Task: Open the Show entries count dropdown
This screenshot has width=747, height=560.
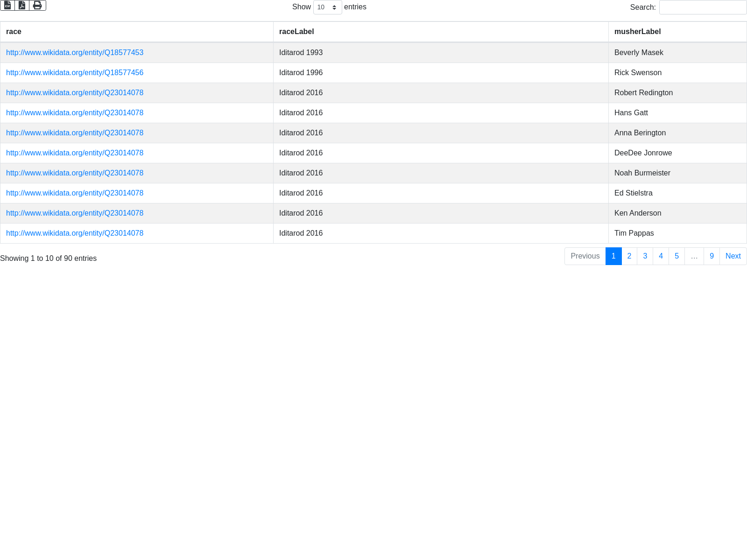Action: pos(327,7)
